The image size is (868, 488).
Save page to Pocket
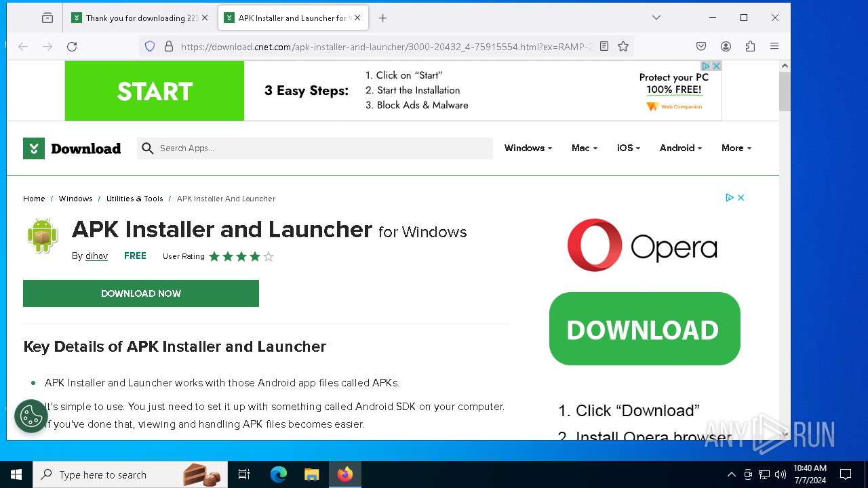pyautogui.click(x=701, y=46)
